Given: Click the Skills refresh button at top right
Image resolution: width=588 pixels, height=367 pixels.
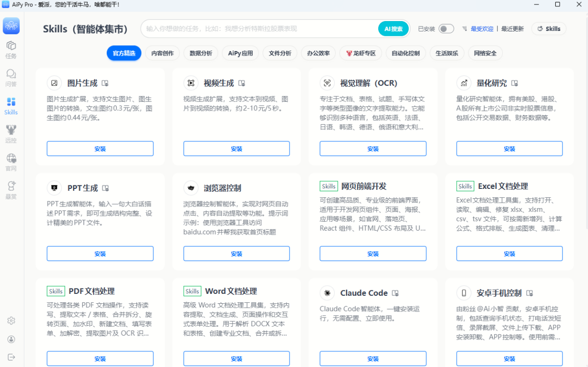Looking at the screenshot, I should point(549,29).
